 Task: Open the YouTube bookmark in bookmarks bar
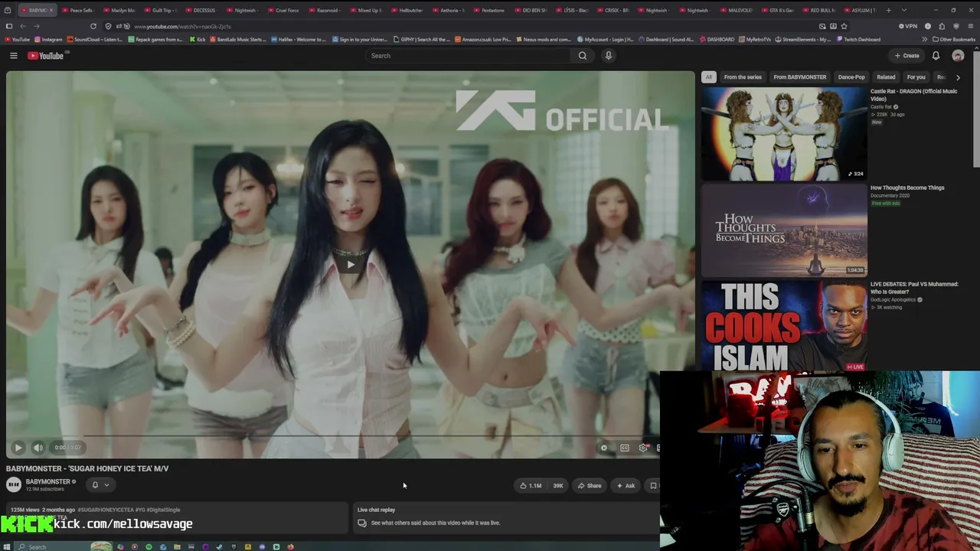(x=17, y=39)
